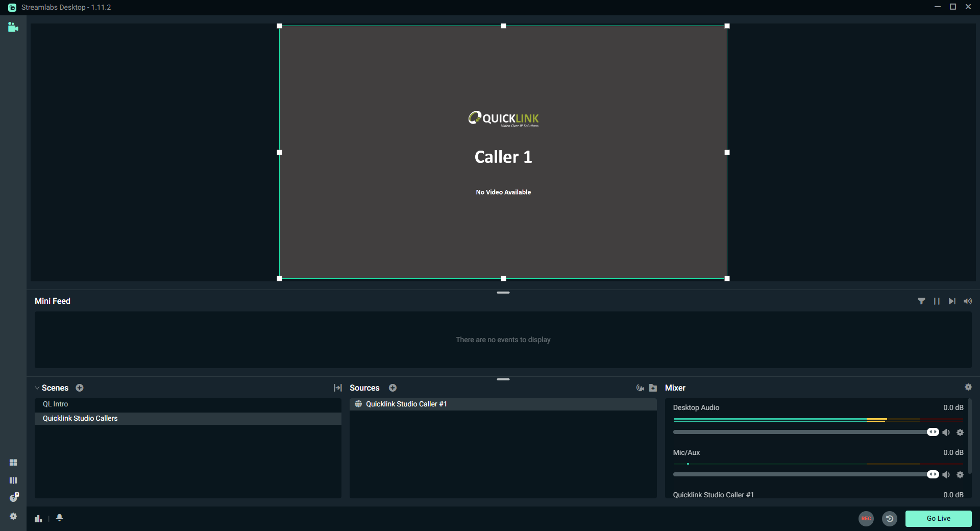Open performance stats bar chart icon
The width and height of the screenshot is (980, 531).
[x=38, y=518]
